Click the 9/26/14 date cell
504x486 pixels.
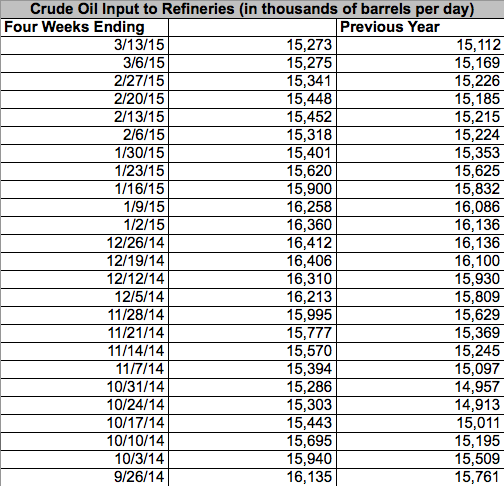[85, 477]
